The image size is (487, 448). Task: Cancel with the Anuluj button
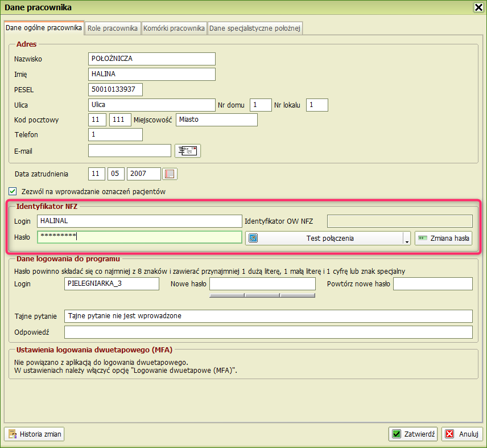(462, 434)
